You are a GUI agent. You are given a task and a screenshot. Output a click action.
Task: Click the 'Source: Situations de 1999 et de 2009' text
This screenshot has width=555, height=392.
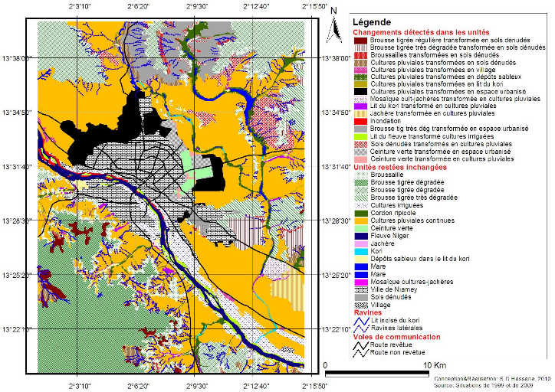pyautogui.click(x=484, y=385)
